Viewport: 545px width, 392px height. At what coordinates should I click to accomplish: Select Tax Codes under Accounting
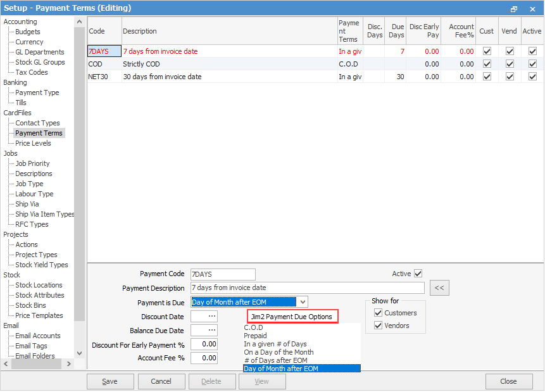coord(32,72)
